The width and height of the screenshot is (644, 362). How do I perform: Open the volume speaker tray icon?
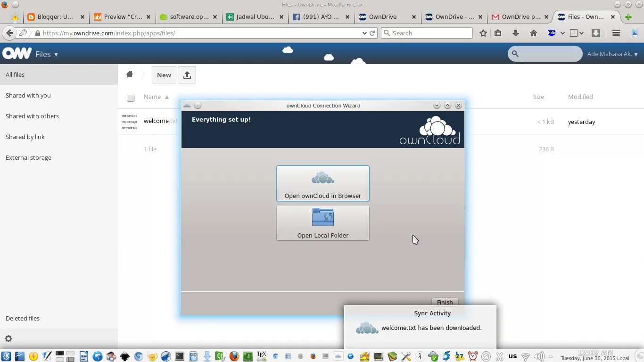pyautogui.click(x=539, y=356)
